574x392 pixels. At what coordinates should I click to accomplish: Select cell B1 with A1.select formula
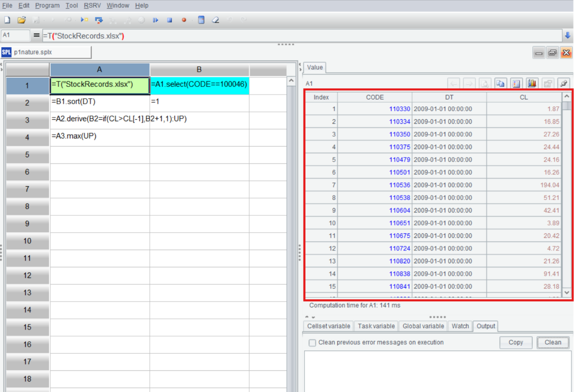click(199, 85)
